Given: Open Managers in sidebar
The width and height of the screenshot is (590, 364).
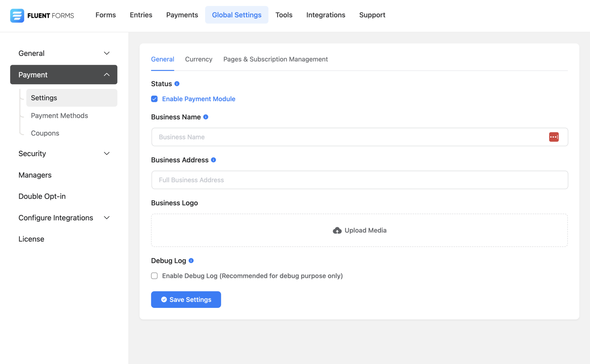Looking at the screenshot, I should pyautogui.click(x=35, y=175).
